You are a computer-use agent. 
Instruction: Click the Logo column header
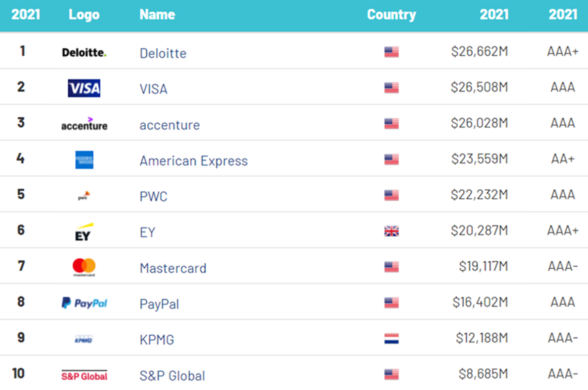coord(84,14)
